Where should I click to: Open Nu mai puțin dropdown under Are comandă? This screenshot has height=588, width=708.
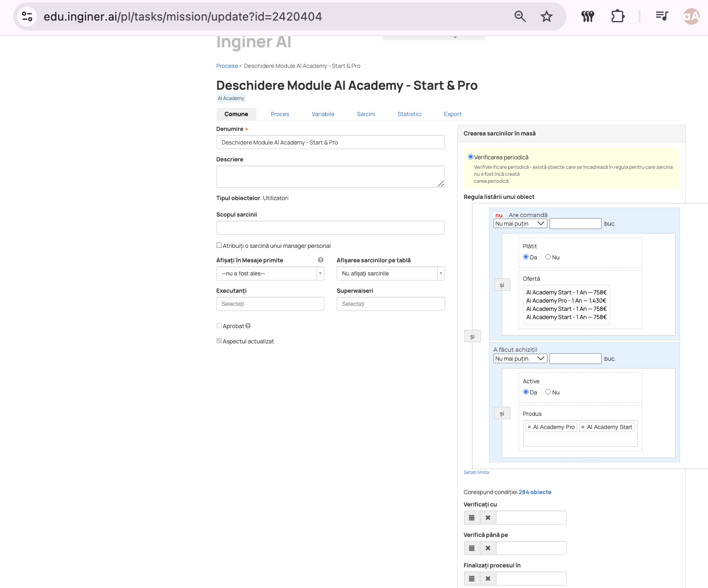(x=520, y=224)
